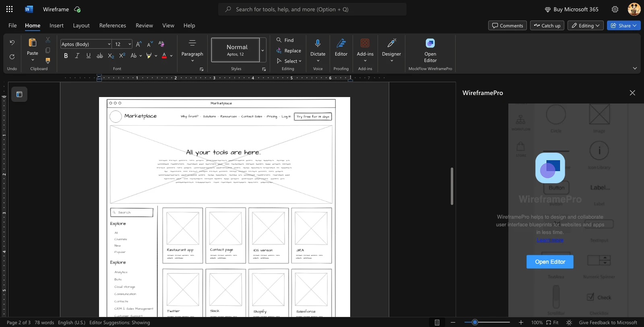
Task: Click the Change Case icon
Action: 134,56
